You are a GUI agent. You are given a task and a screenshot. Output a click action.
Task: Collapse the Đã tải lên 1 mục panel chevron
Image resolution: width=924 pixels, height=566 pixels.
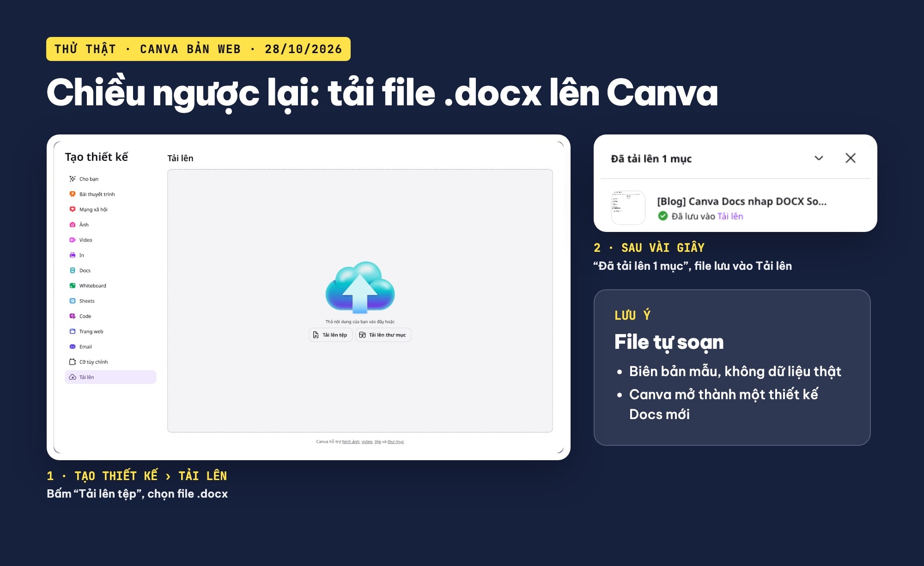tap(819, 158)
